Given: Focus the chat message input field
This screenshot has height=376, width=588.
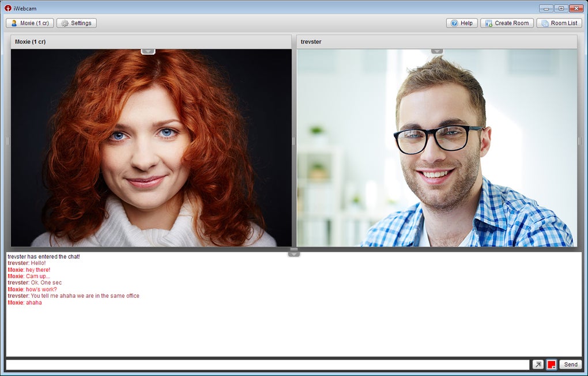Looking at the screenshot, I should [267, 364].
